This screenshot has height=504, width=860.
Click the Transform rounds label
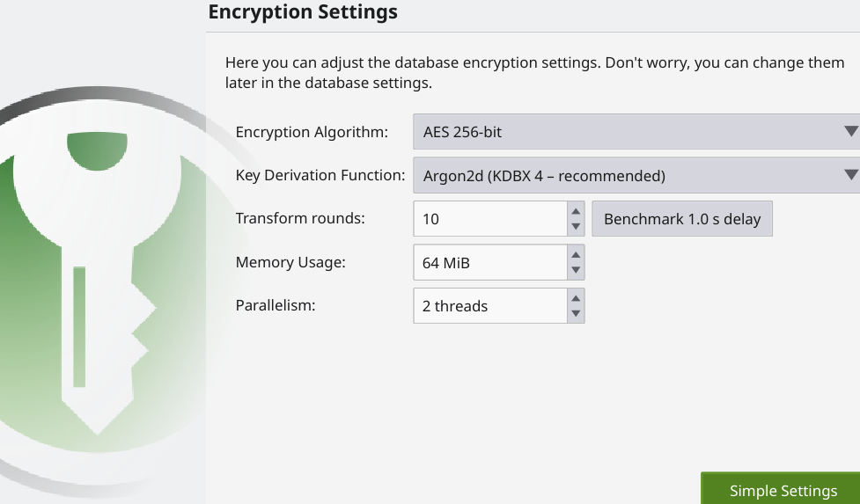[300, 218]
